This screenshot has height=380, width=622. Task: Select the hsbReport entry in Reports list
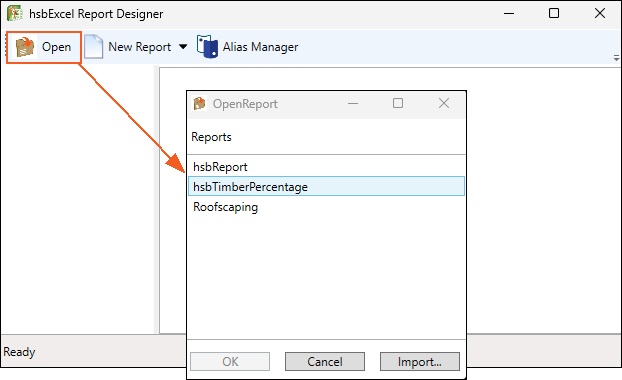[326, 167]
